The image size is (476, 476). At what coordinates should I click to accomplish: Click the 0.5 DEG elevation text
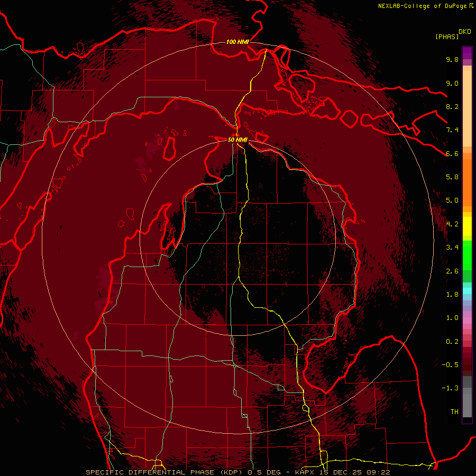pos(264,472)
